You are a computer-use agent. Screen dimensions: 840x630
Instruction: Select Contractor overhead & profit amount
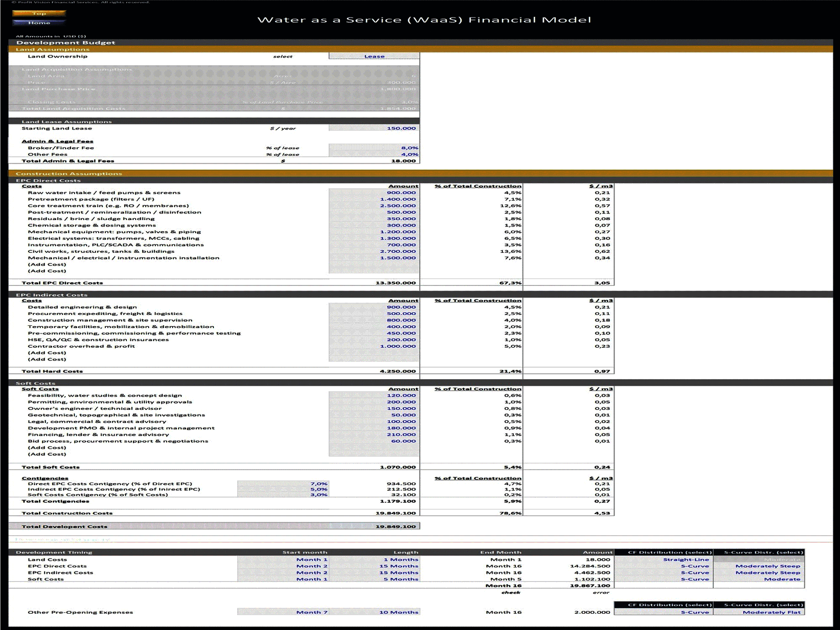(374, 346)
